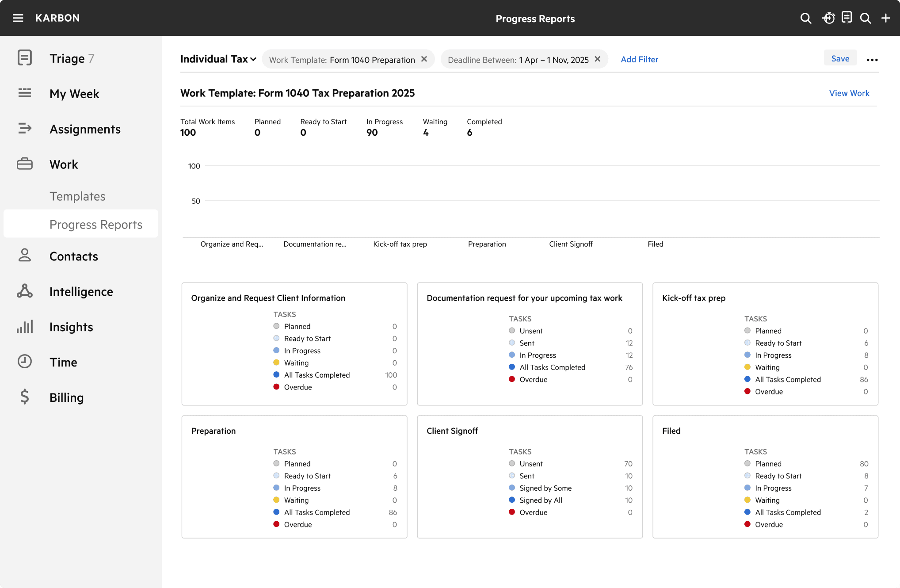
Task: Open the hamburger menu next to KARBON
Action: click(18, 18)
